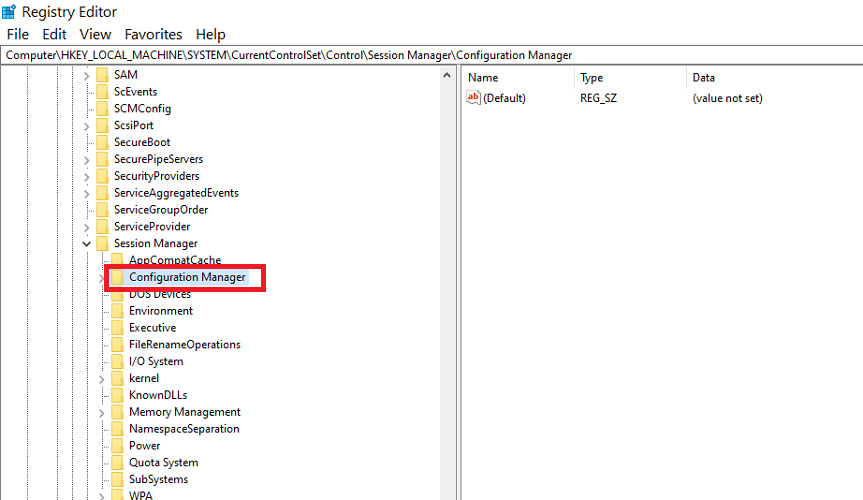
Task: Select the SubSystems folder icon
Action: pos(117,480)
